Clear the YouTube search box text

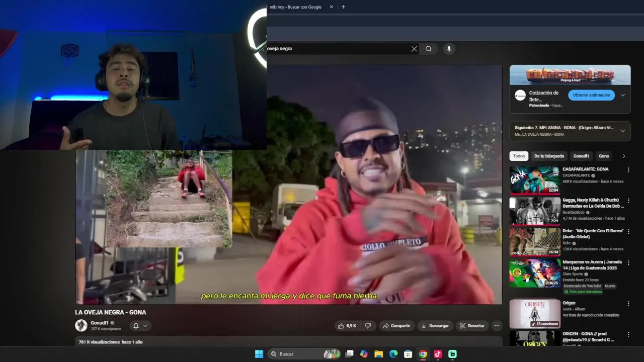[x=414, y=49]
